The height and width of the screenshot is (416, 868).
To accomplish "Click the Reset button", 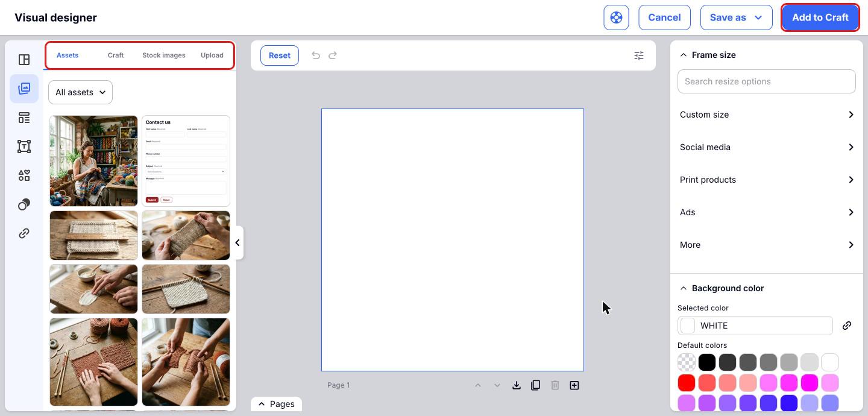I will pyautogui.click(x=280, y=55).
